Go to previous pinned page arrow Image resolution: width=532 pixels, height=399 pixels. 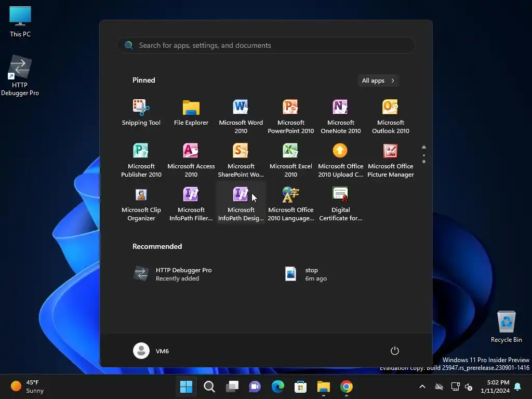(424, 147)
